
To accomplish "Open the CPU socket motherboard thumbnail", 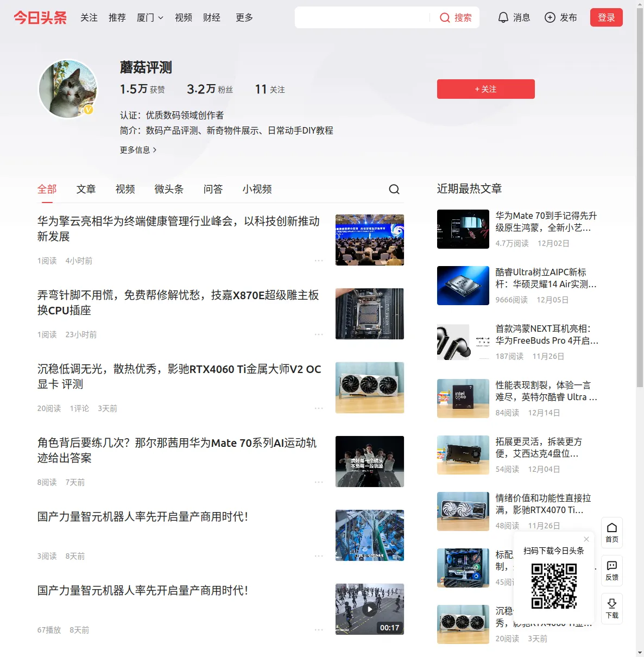I will click(x=370, y=314).
